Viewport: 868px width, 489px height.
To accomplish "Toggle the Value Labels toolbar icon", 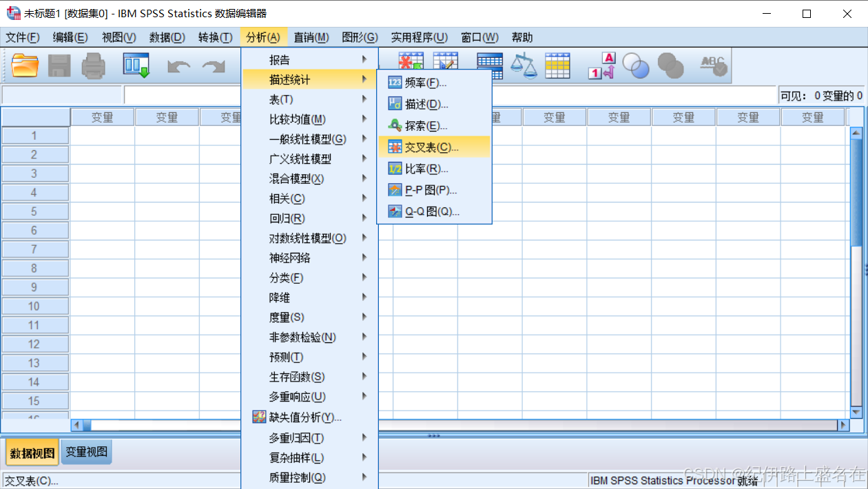I will click(601, 66).
